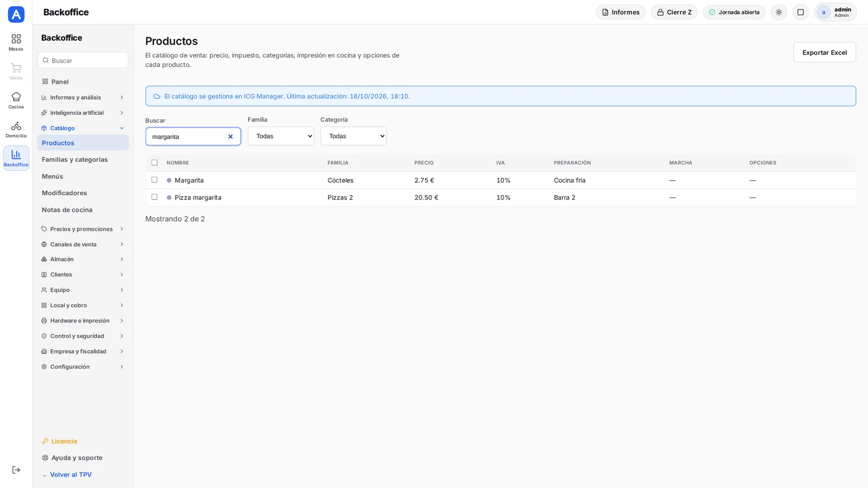
Task: Open the Mesas view icon
Action: (x=16, y=42)
